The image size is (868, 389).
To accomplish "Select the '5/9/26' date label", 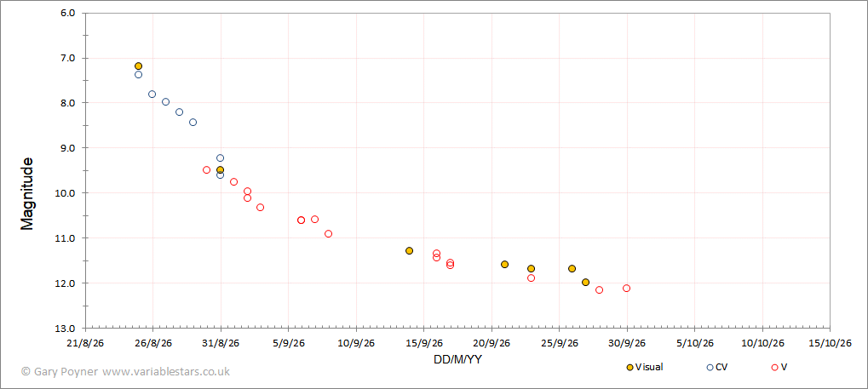I will (289, 343).
